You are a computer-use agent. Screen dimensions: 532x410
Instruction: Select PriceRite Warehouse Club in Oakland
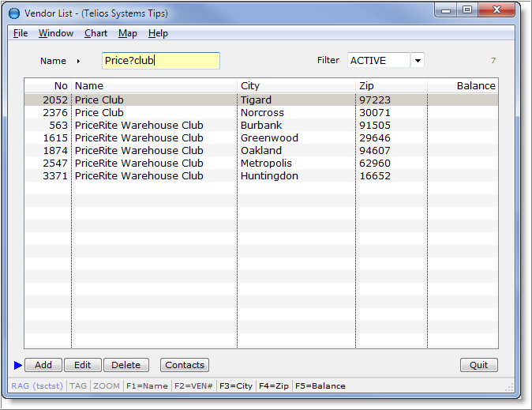point(139,150)
